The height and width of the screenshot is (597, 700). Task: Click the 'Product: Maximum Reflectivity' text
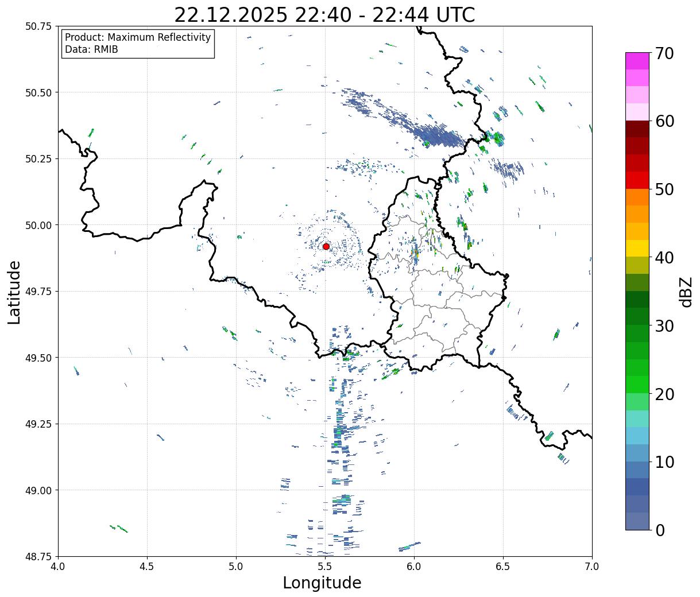point(138,37)
